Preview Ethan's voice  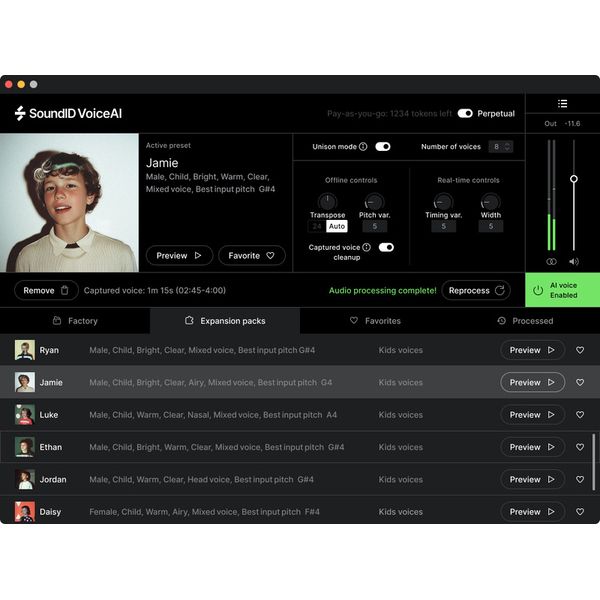coord(532,447)
